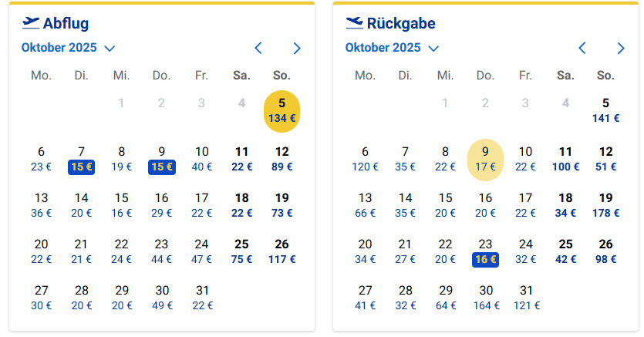The width and height of the screenshot is (644, 337).
Task: Choose October 26 departure at 117 €
Action: click(282, 251)
